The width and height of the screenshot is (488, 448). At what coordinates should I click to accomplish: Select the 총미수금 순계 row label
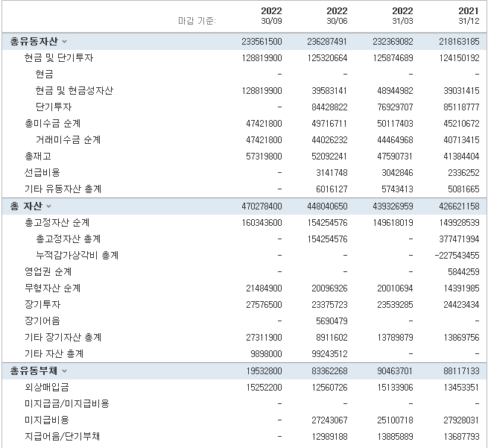[52, 124]
